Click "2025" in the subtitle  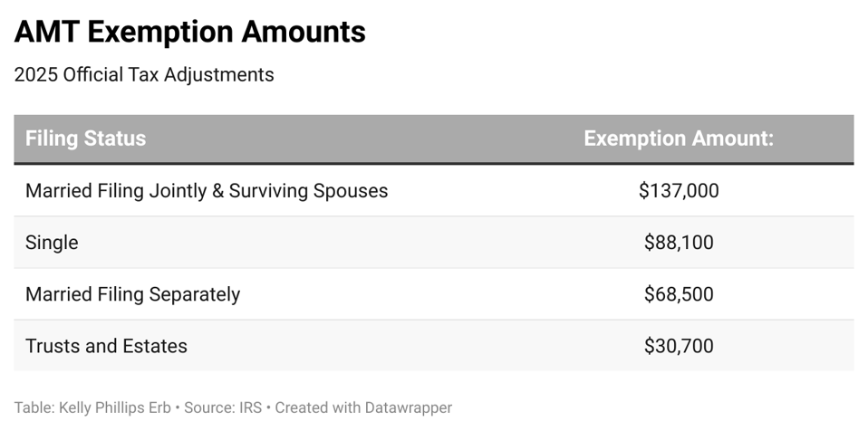(35, 75)
